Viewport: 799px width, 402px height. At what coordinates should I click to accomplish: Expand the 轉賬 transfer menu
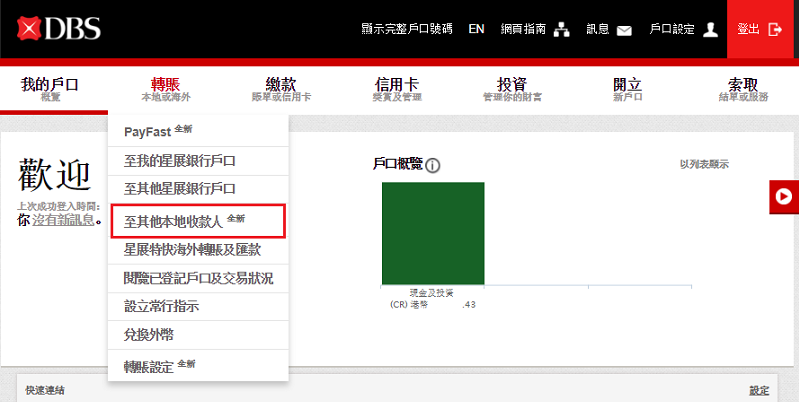coord(165,88)
